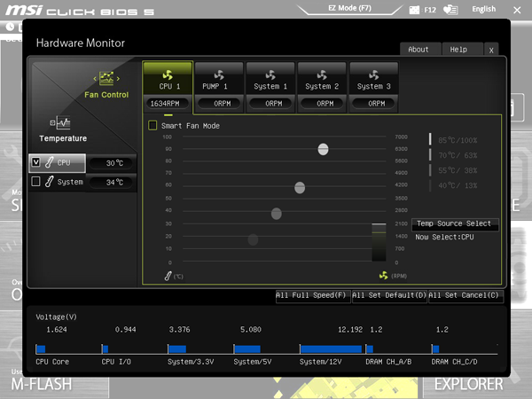Open the English language selector

pos(483,9)
